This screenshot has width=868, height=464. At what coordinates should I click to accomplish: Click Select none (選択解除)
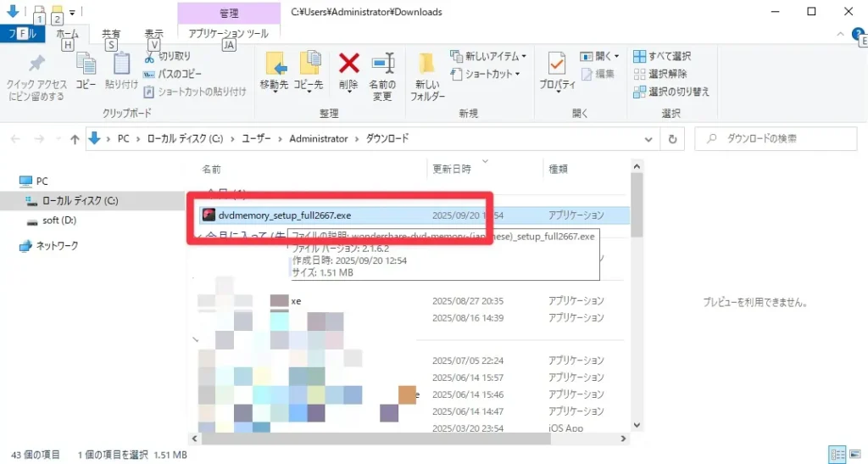[660, 74]
